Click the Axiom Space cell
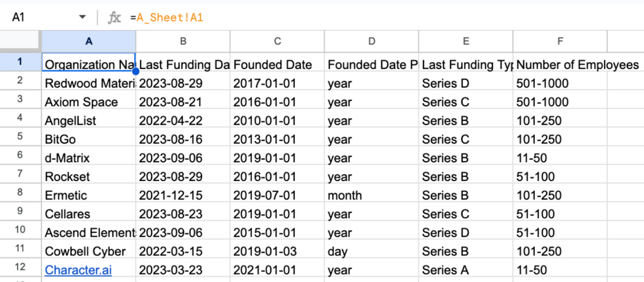This screenshot has height=282, width=644. click(x=88, y=102)
